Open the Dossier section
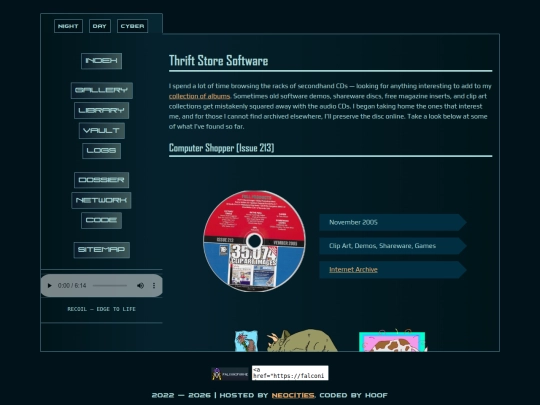The height and width of the screenshot is (405, 540). coord(102,180)
